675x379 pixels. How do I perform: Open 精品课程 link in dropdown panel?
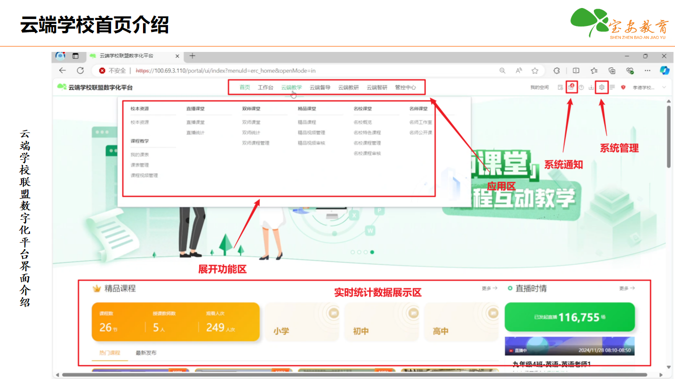pyautogui.click(x=307, y=122)
